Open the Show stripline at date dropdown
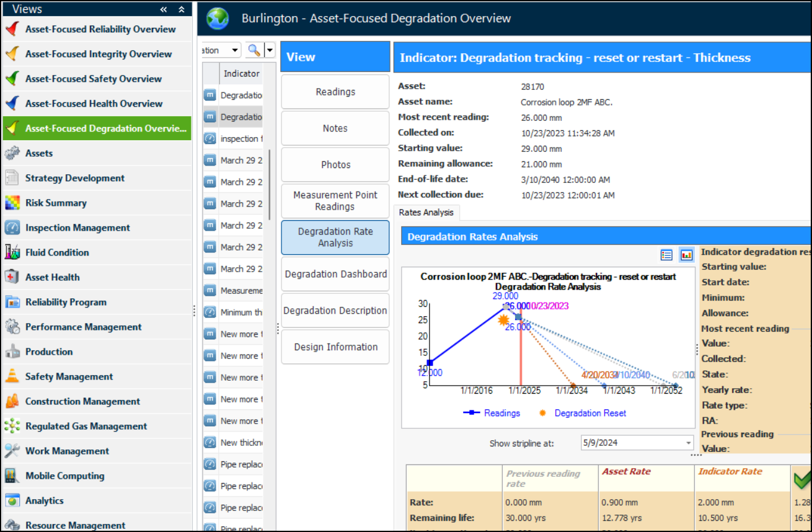This screenshot has width=812, height=532. [688, 443]
